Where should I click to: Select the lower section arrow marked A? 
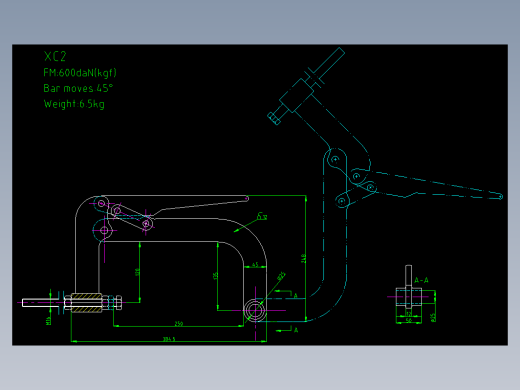[x=288, y=330]
